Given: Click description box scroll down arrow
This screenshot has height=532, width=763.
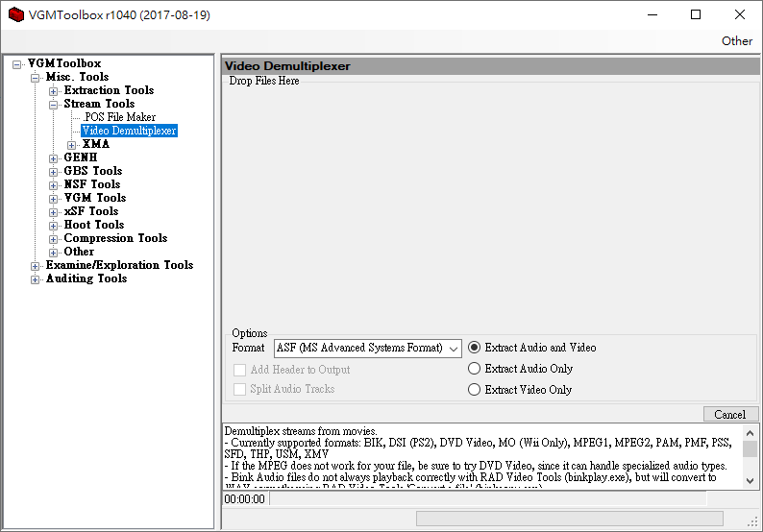Looking at the screenshot, I should pos(750,481).
